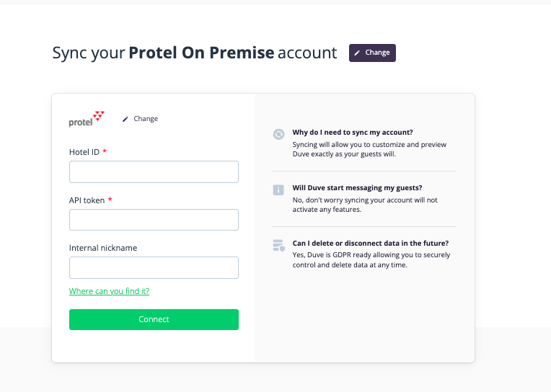Click the info icon beside messaging question
This screenshot has height=392, width=551.
pyautogui.click(x=278, y=190)
